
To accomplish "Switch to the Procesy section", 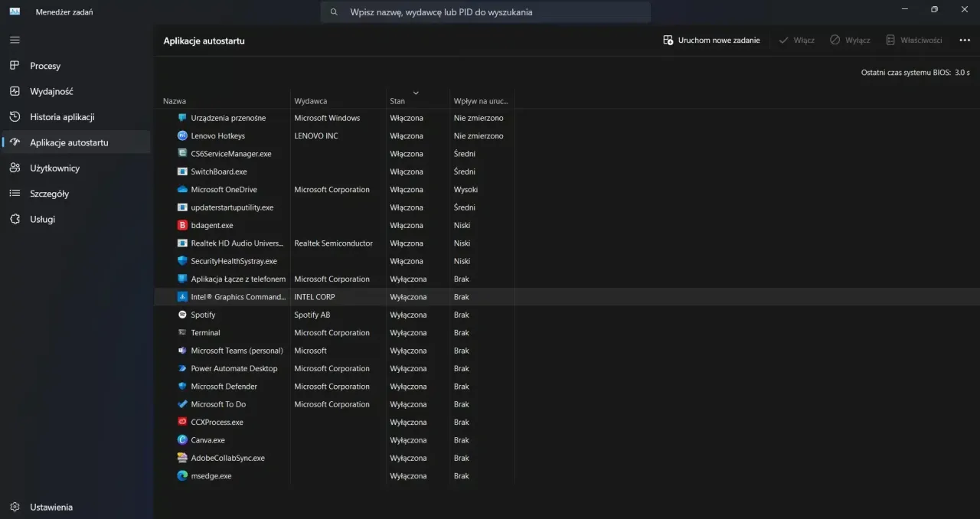I will click(15, 66).
